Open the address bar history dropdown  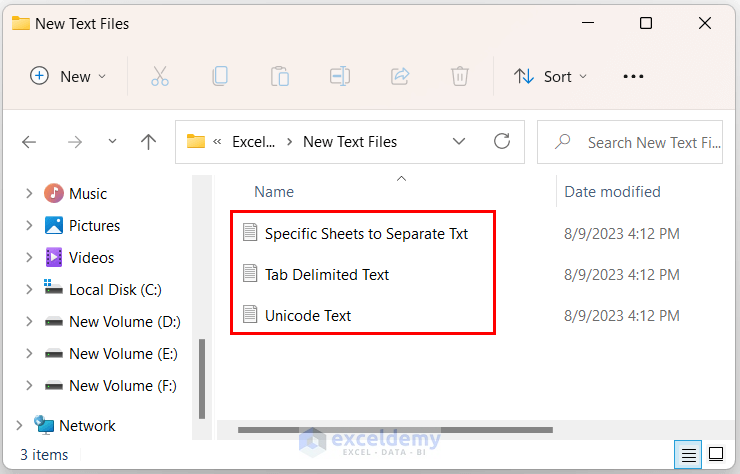click(x=458, y=142)
